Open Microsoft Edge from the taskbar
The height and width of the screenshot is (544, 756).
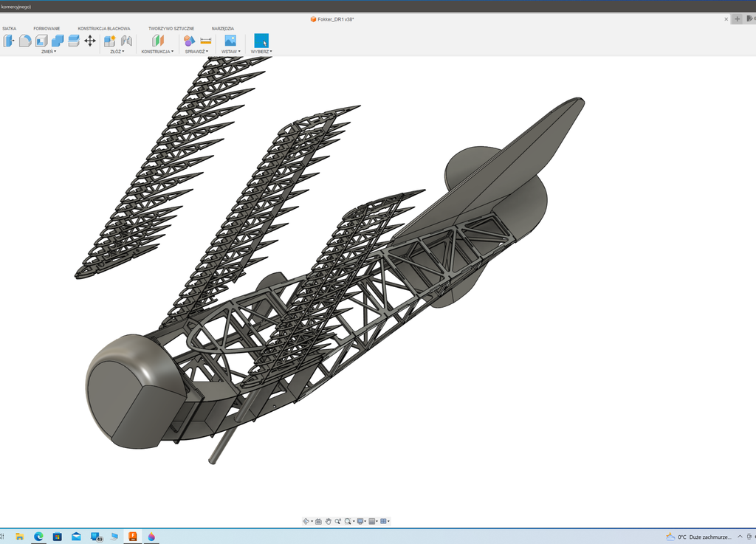[38, 537]
